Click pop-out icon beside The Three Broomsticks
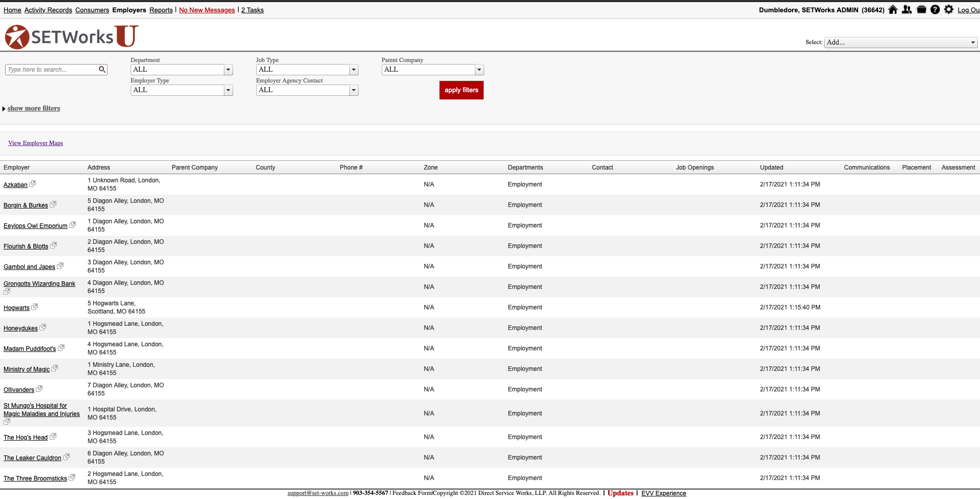 pyautogui.click(x=72, y=477)
